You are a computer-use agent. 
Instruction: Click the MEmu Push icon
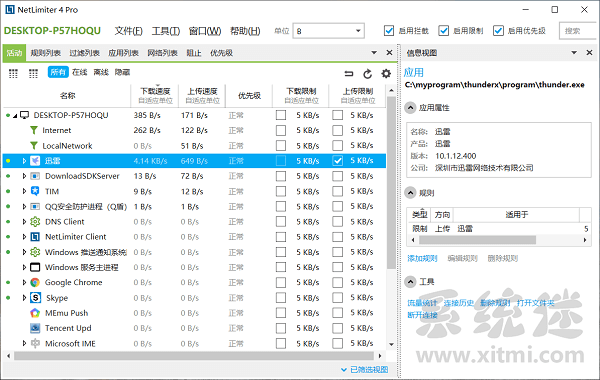pyautogui.click(x=35, y=313)
